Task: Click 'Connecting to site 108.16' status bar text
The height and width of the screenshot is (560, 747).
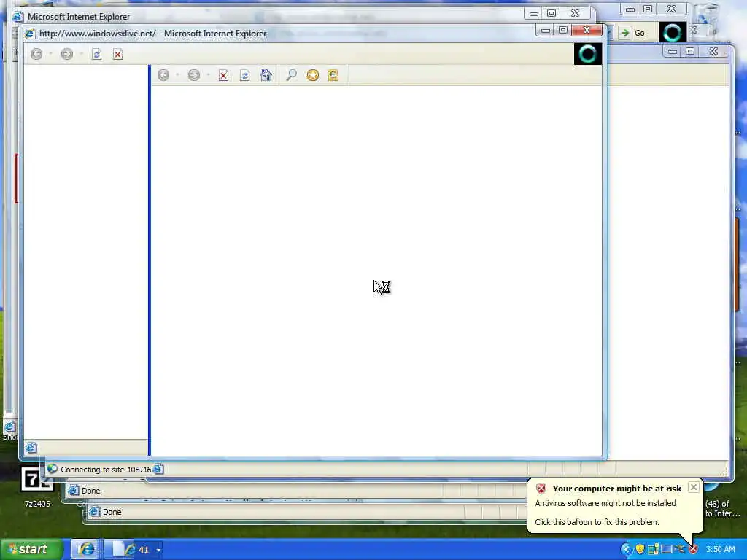Action: [x=106, y=470]
